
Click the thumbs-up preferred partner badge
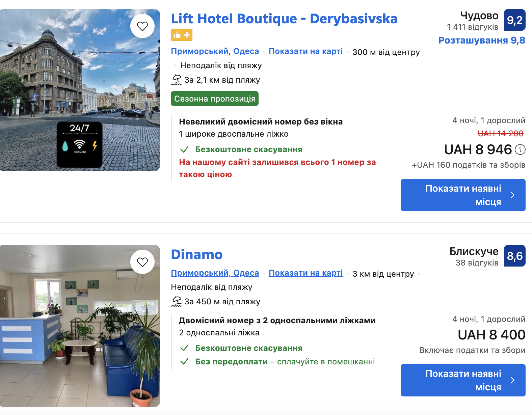[x=182, y=35]
